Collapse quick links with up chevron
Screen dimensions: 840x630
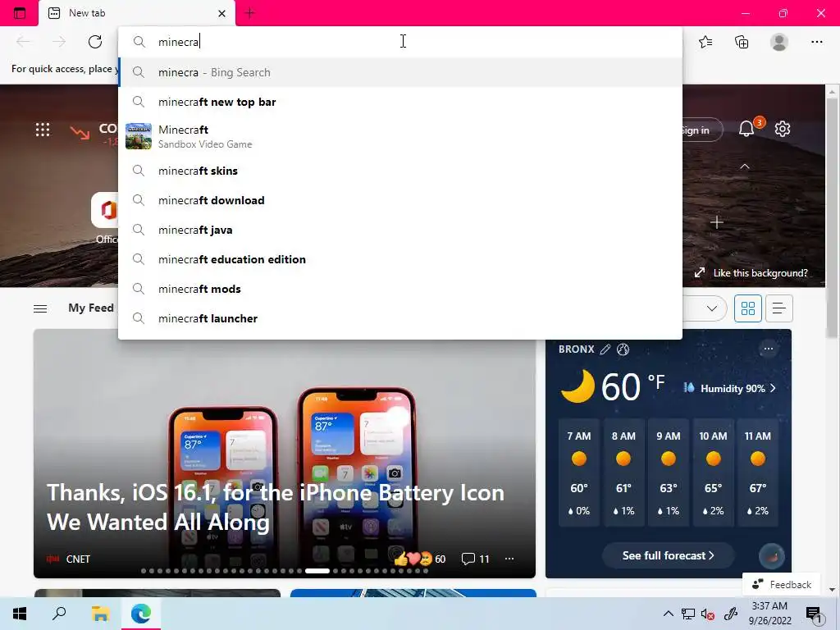pyautogui.click(x=745, y=167)
